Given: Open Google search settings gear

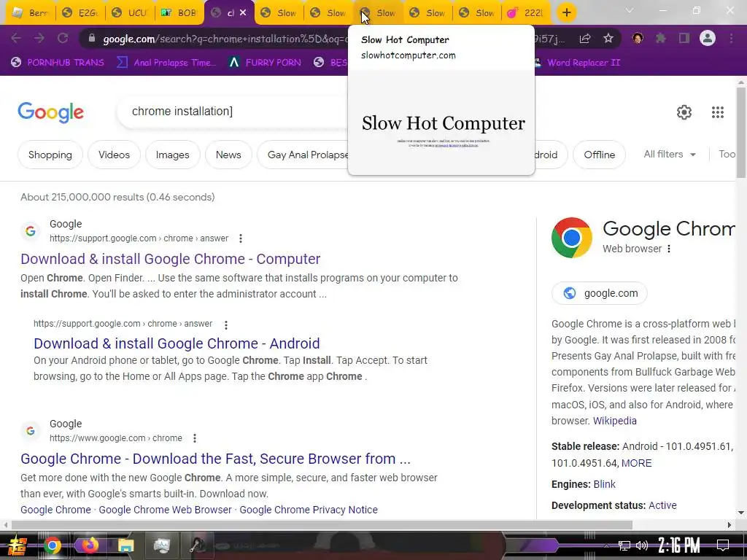Looking at the screenshot, I should point(684,112).
